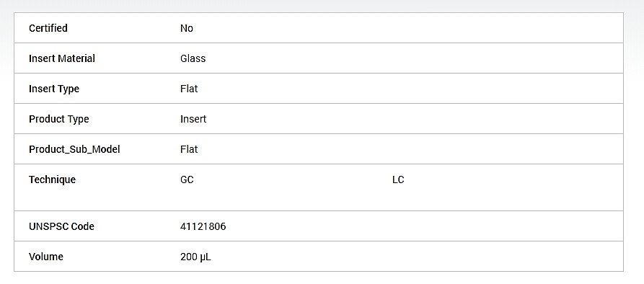The width and height of the screenshot is (644, 284).
Task: Select the Certified label cell
Action: (48, 28)
